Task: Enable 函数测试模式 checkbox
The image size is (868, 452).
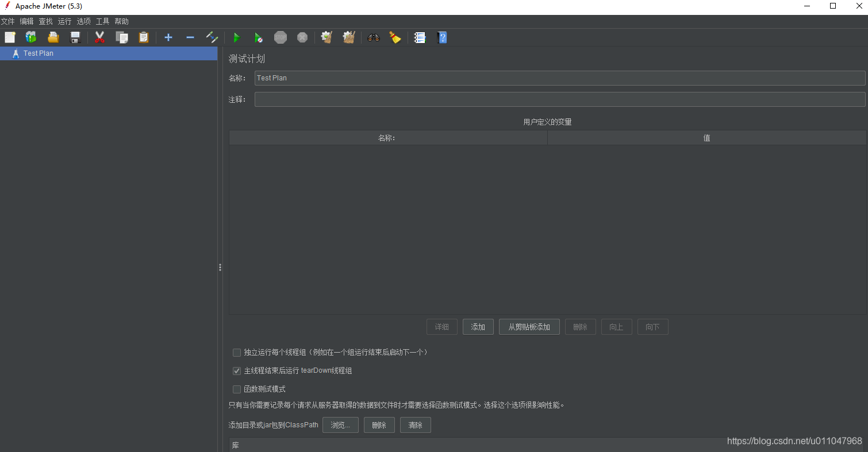Action: pyautogui.click(x=236, y=389)
